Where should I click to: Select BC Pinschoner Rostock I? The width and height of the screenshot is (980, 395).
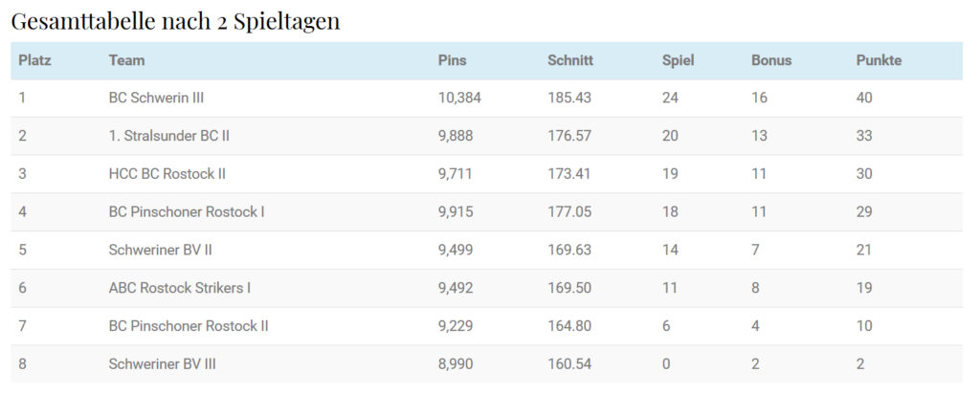[187, 211]
